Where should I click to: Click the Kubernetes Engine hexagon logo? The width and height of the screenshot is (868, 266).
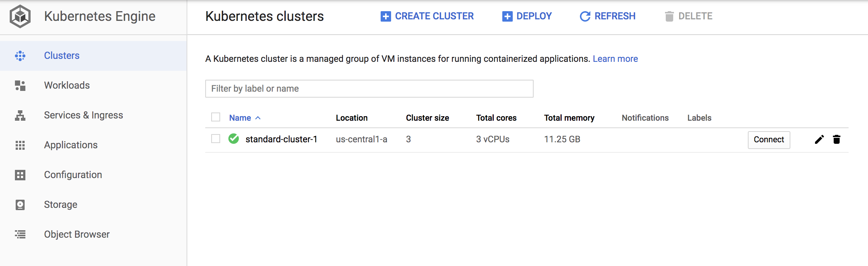pyautogui.click(x=20, y=16)
